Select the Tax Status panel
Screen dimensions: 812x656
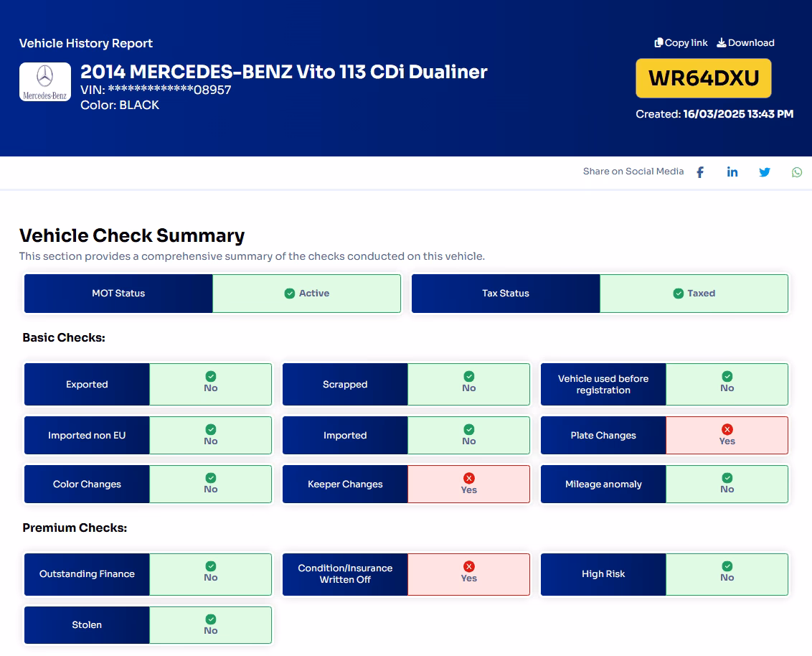(506, 293)
